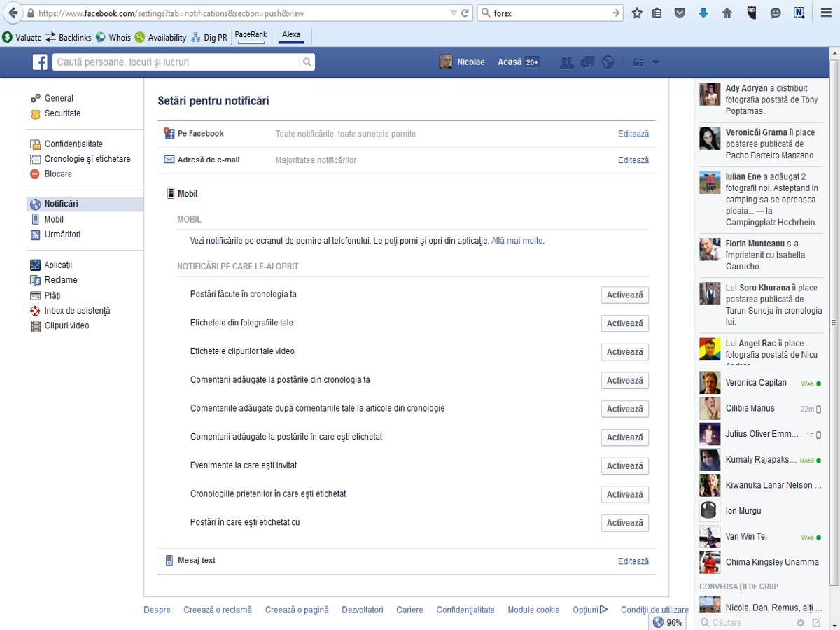This screenshot has height=630, width=840.
Task: Click the Facebook logo icon
Action: pyautogui.click(x=41, y=62)
